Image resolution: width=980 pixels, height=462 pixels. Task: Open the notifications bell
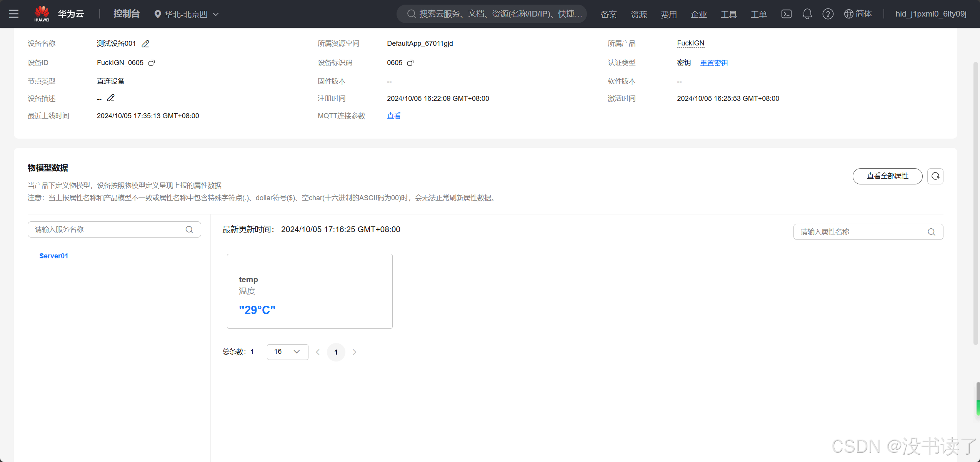[807, 14]
